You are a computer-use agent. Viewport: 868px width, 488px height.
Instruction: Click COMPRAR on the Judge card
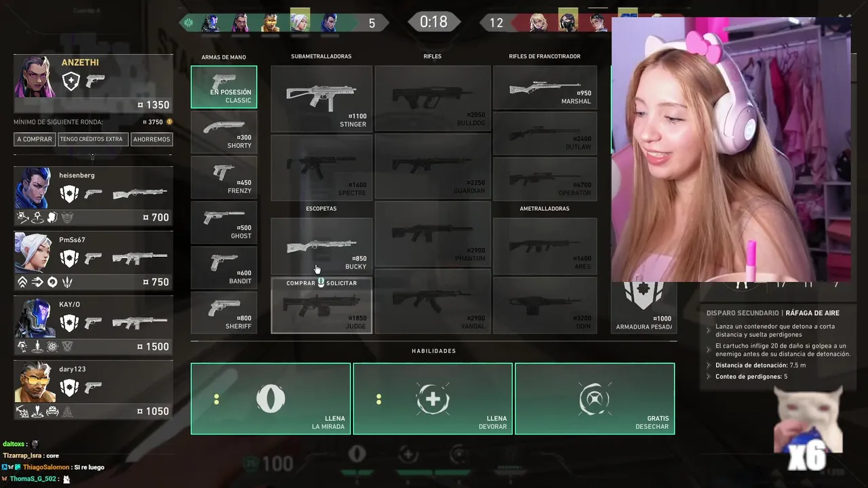[300, 283]
